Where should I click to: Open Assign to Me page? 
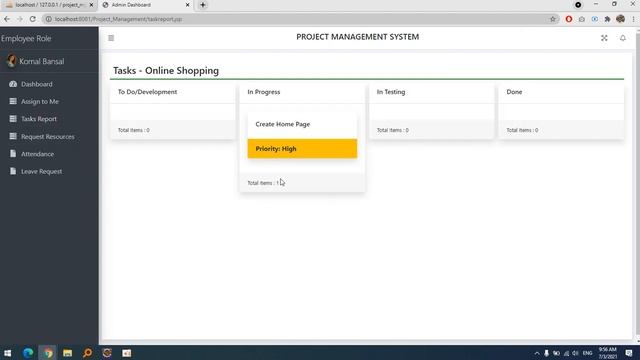tap(40, 102)
